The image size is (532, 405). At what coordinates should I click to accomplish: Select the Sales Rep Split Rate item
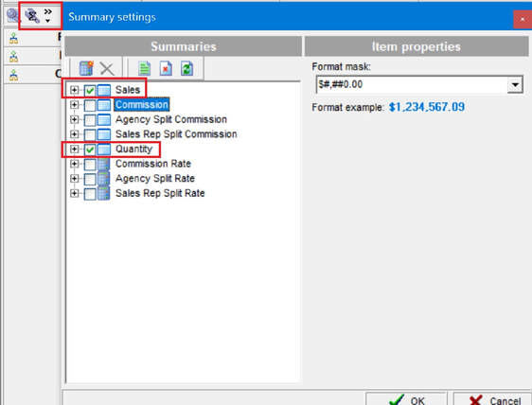tap(160, 193)
